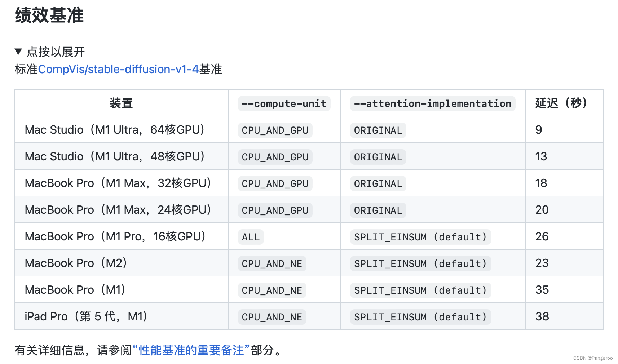This screenshot has width=618, height=364.
Task: Click CPU_AND_GPU in the 32核GPU row
Action: (275, 183)
